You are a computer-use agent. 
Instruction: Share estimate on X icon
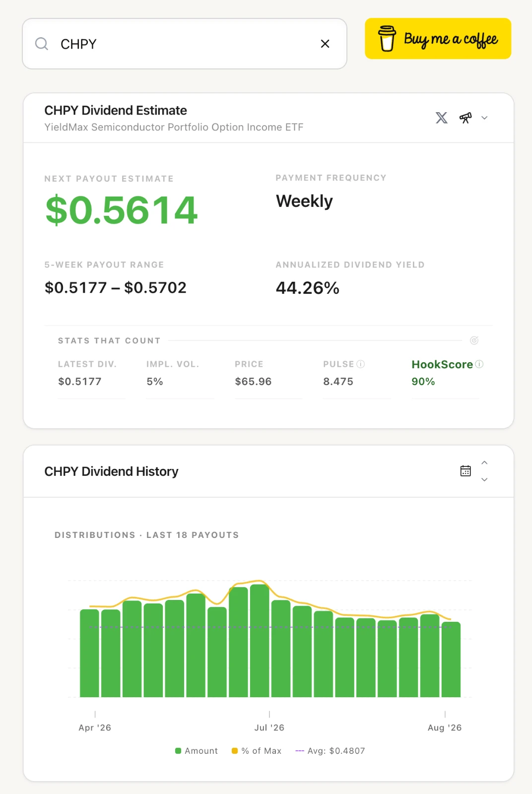(442, 118)
